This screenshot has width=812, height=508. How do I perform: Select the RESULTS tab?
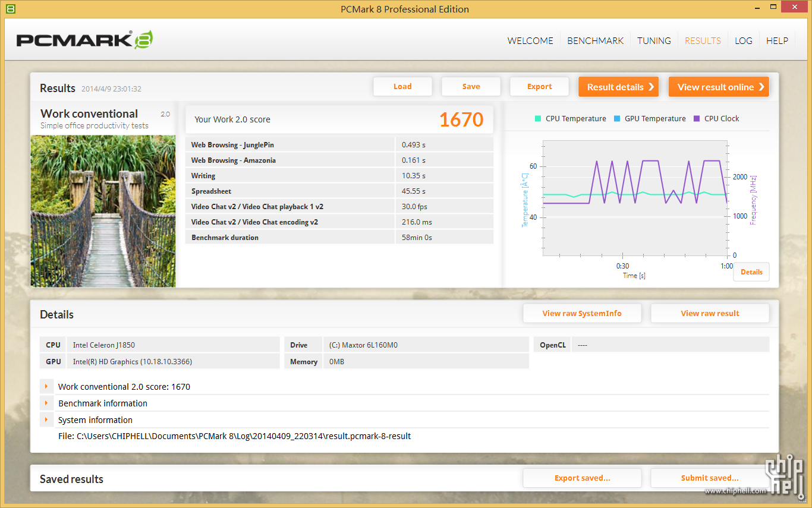pos(703,40)
